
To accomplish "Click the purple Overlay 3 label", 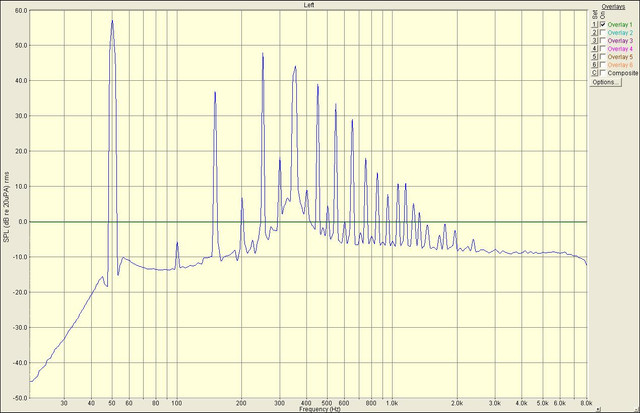I will point(620,40).
